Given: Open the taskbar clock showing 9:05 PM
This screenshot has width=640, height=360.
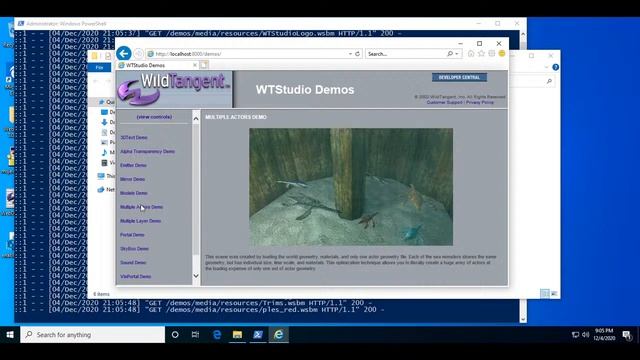Looking at the screenshot, I should point(604,335).
